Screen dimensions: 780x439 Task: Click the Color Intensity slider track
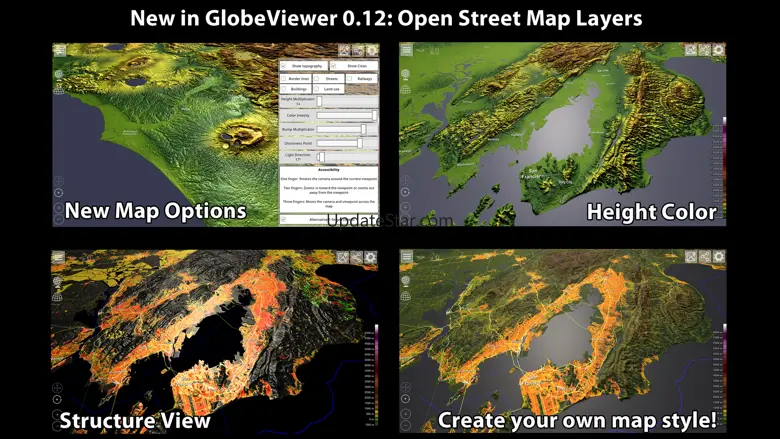pyautogui.click(x=346, y=115)
